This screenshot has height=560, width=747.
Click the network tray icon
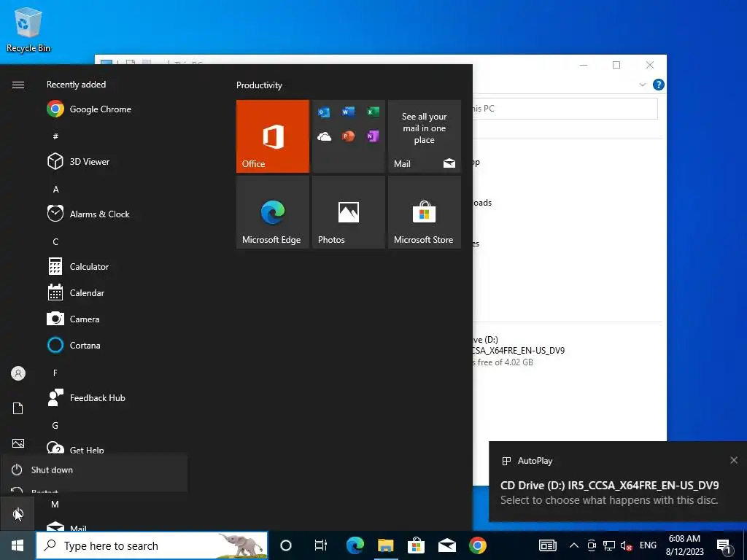tap(609, 545)
